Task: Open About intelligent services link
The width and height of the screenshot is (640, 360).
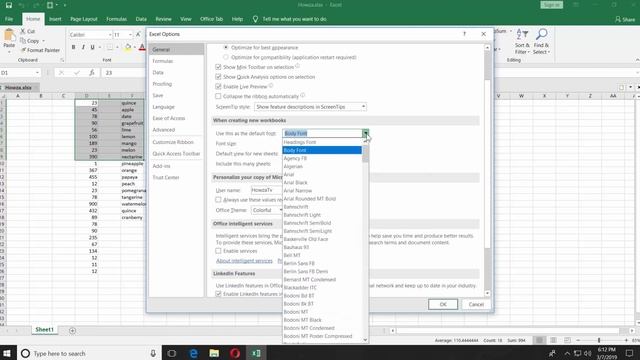Action: pos(244,261)
